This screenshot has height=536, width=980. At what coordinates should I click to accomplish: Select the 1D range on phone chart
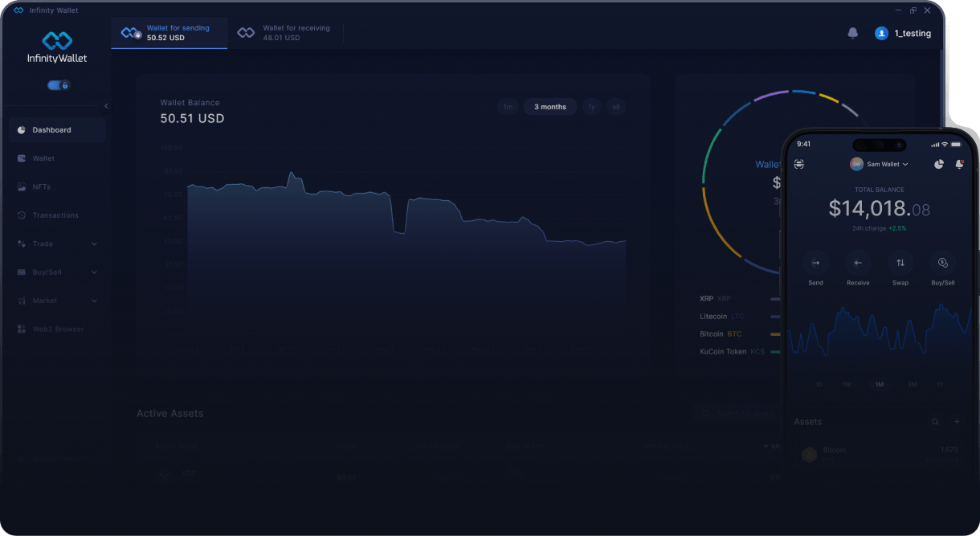pos(819,385)
